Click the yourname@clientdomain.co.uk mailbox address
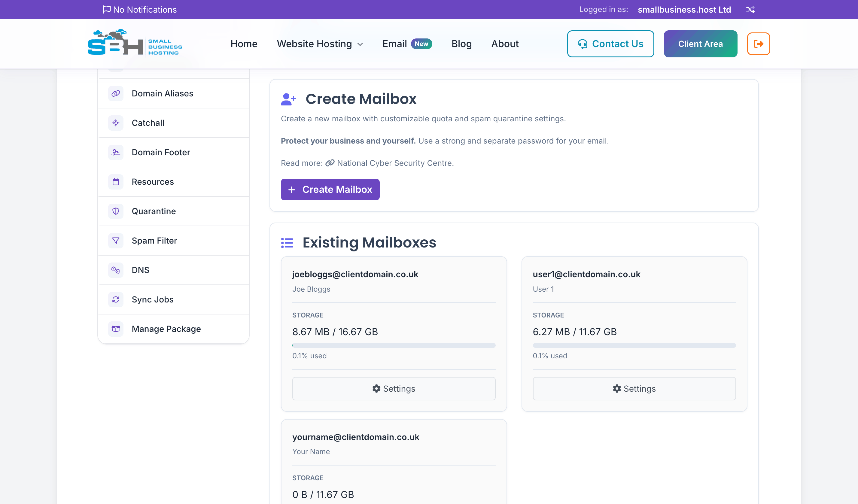This screenshot has height=504, width=858. [356, 437]
